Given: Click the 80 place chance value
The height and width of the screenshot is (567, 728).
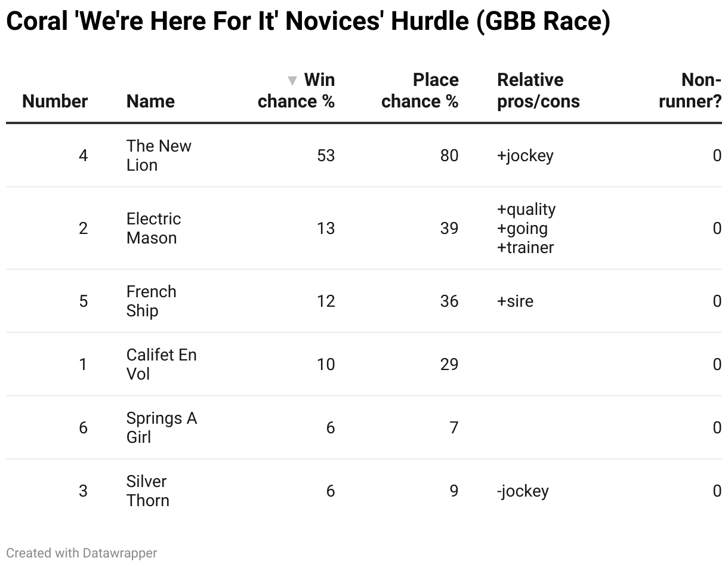Looking at the screenshot, I should pyautogui.click(x=449, y=155).
